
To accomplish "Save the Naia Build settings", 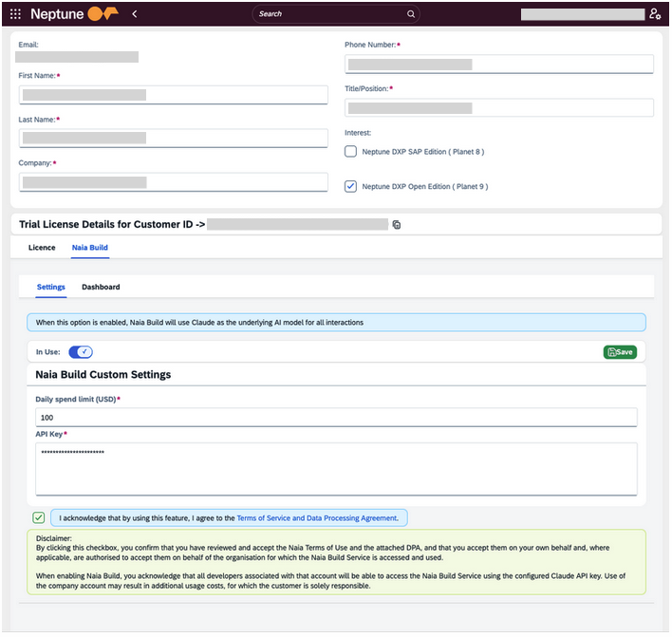I will (x=620, y=352).
